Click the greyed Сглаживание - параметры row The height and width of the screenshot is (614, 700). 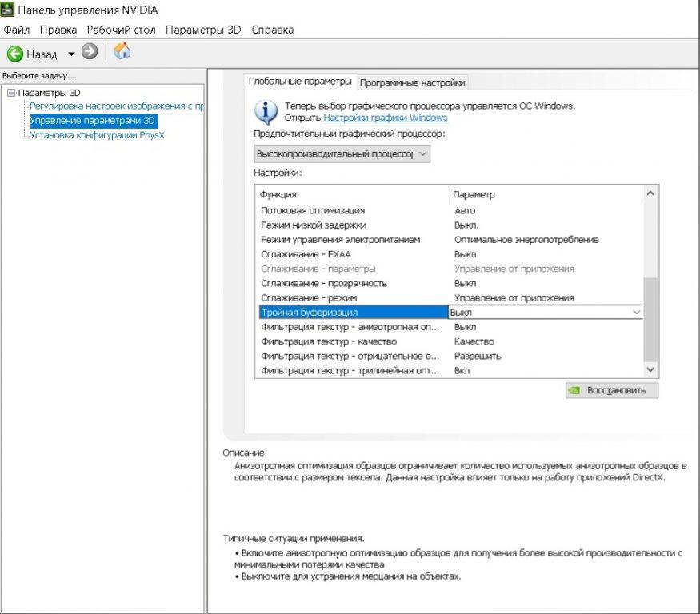pyautogui.click(x=451, y=269)
